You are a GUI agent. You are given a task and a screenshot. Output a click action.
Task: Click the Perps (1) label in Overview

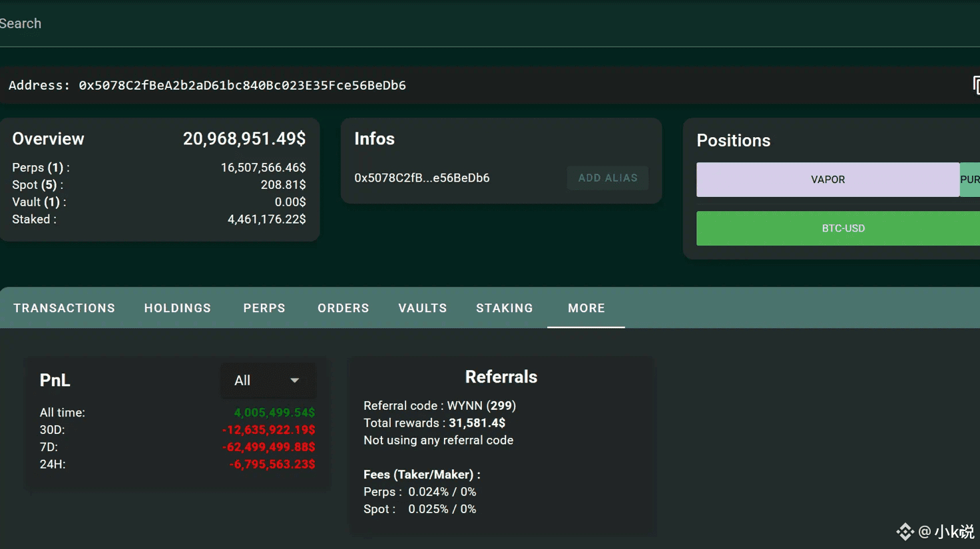tap(41, 168)
